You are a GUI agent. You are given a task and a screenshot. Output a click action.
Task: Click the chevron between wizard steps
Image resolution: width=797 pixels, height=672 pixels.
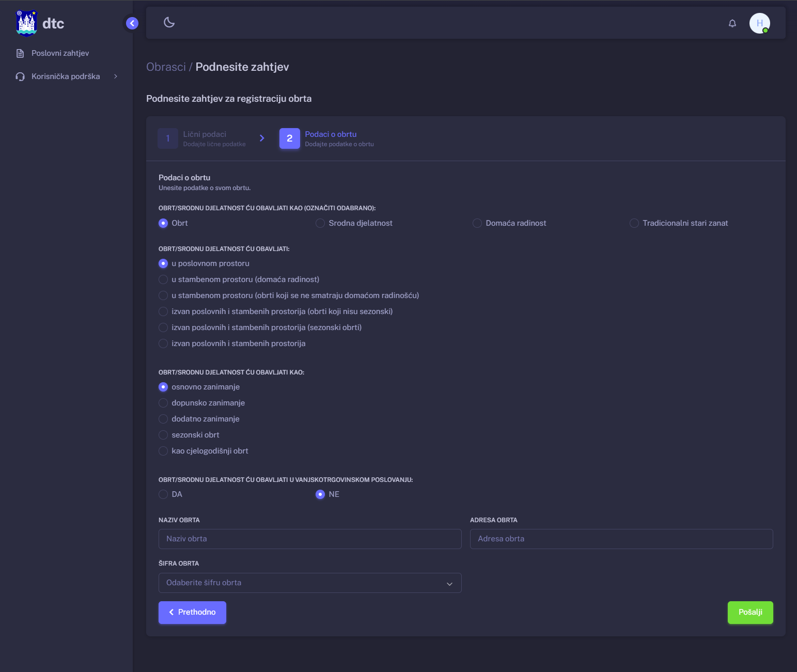tap(262, 138)
